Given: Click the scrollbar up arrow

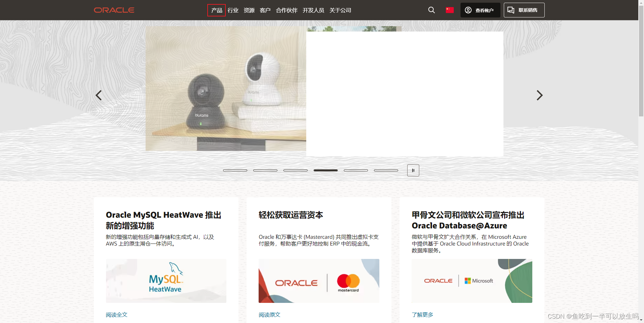Looking at the screenshot, I should (641, 2).
